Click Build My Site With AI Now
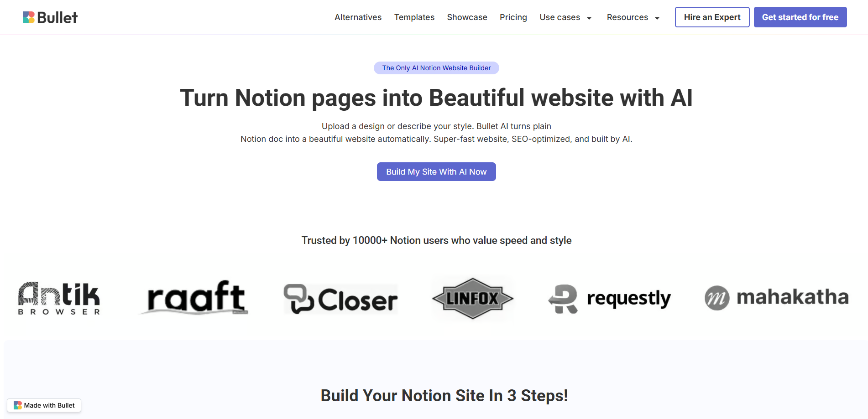This screenshot has height=419, width=868. click(436, 171)
